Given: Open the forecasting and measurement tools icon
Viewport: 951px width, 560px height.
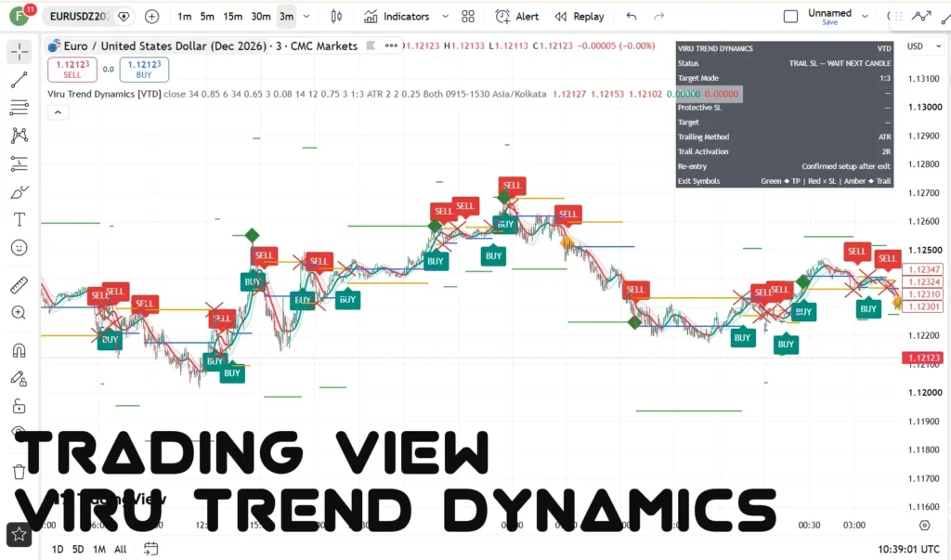Looking at the screenshot, I should [x=20, y=163].
